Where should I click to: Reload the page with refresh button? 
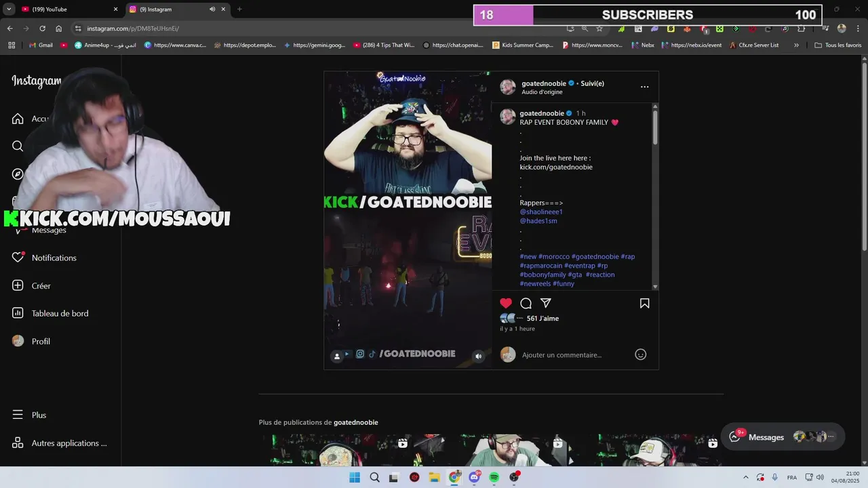coord(42,28)
